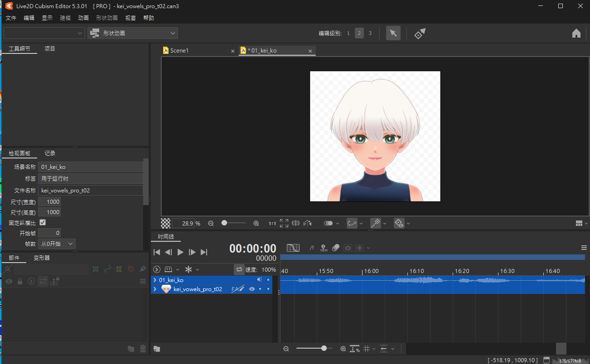This screenshot has height=364, width=590.
Task: Select the arrow selection tool
Action: coord(393,33)
